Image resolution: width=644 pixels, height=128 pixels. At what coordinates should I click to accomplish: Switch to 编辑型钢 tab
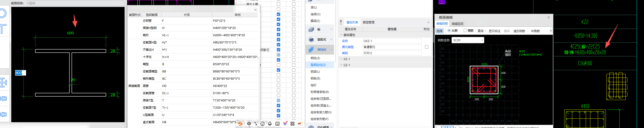pos(458,24)
